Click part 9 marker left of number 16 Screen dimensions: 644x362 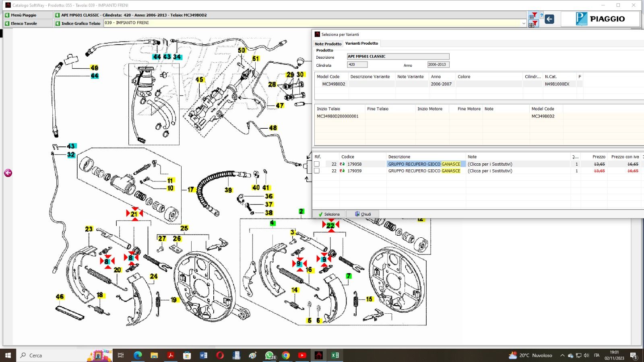coord(299,264)
